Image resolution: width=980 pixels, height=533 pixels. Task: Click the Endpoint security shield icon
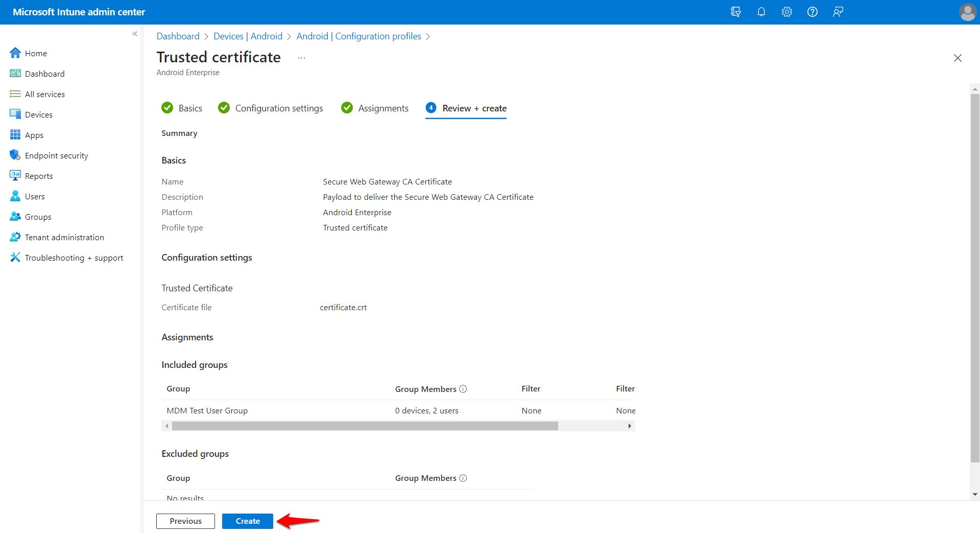coord(15,155)
